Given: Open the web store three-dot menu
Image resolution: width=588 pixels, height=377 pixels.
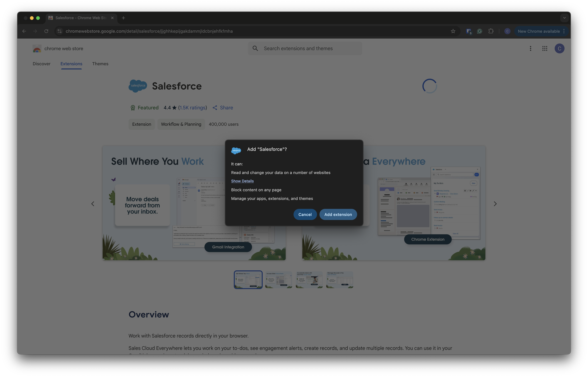Looking at the screenshot, I should click(x=530, y=48).
